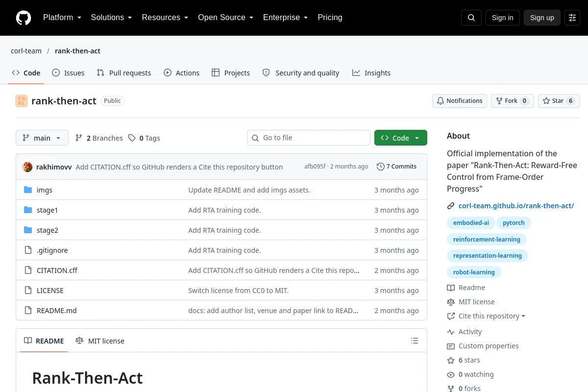
Task: Open appearance settings icon next to Sign up
Action: [x=572, y=18]
